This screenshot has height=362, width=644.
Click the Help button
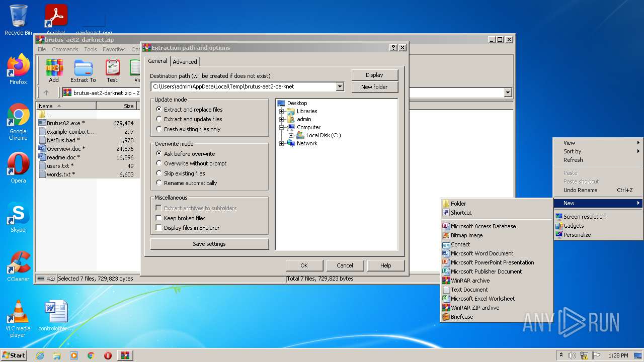(x=385, y=265)
